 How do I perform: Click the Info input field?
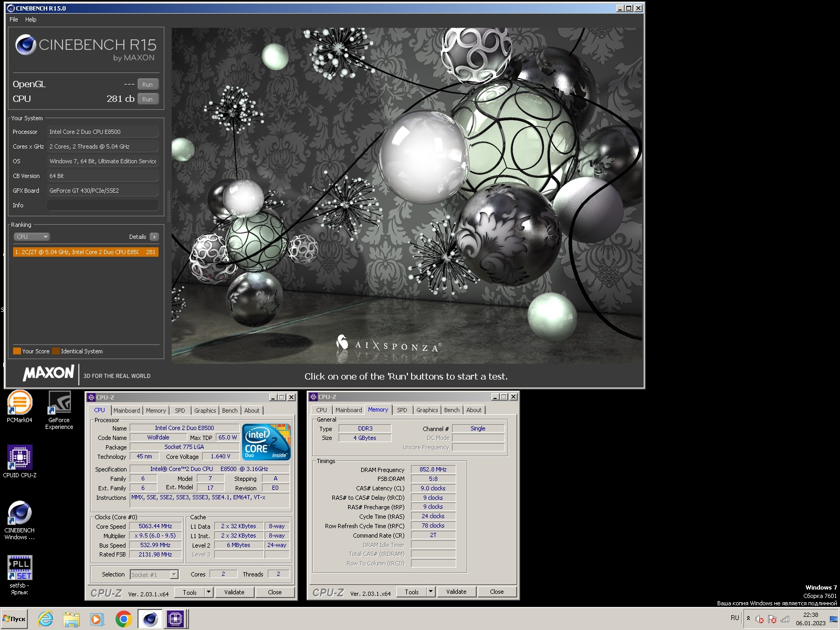click(x=103, y=205)
